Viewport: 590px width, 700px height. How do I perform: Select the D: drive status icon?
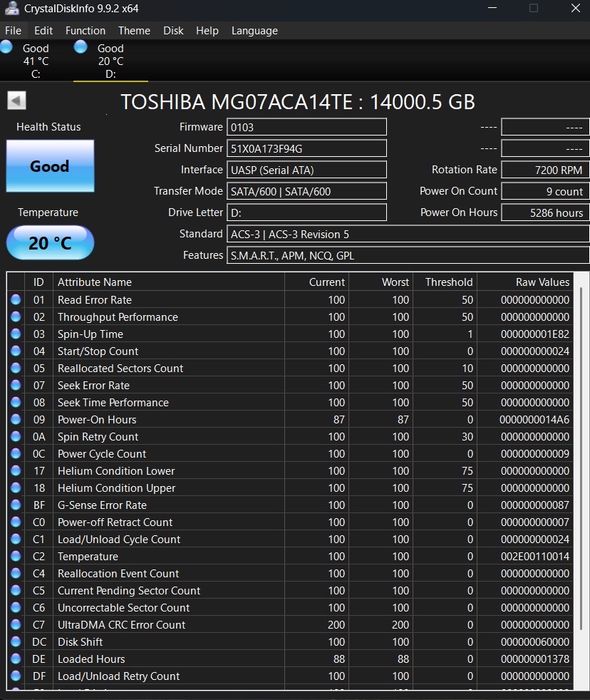point(81,47)
